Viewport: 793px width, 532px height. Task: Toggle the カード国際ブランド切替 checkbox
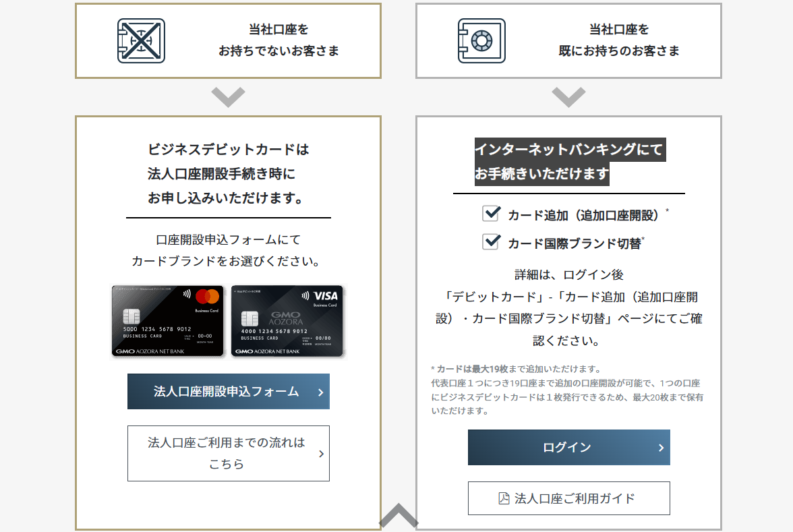click(x=491, y=241)
